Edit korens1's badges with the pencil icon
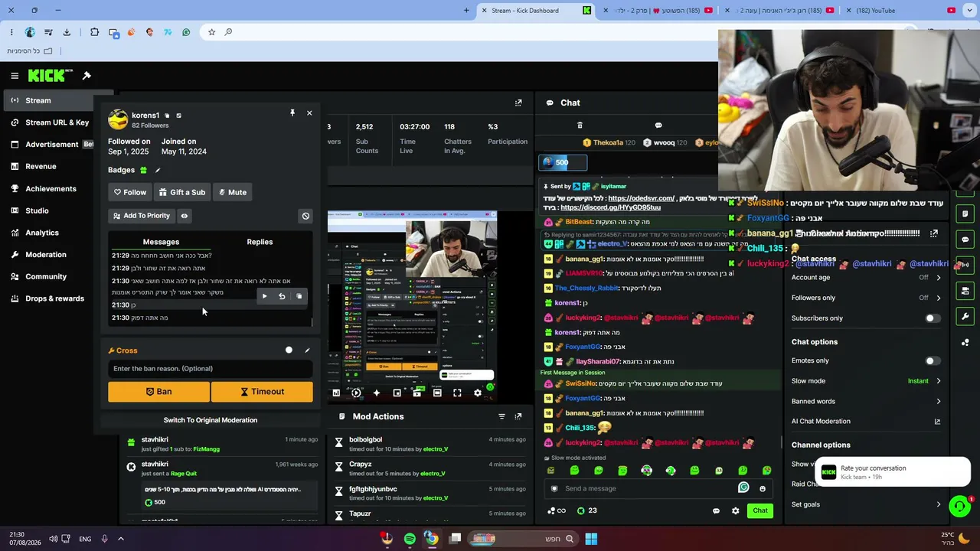The image size is (980, 551). 158,170
